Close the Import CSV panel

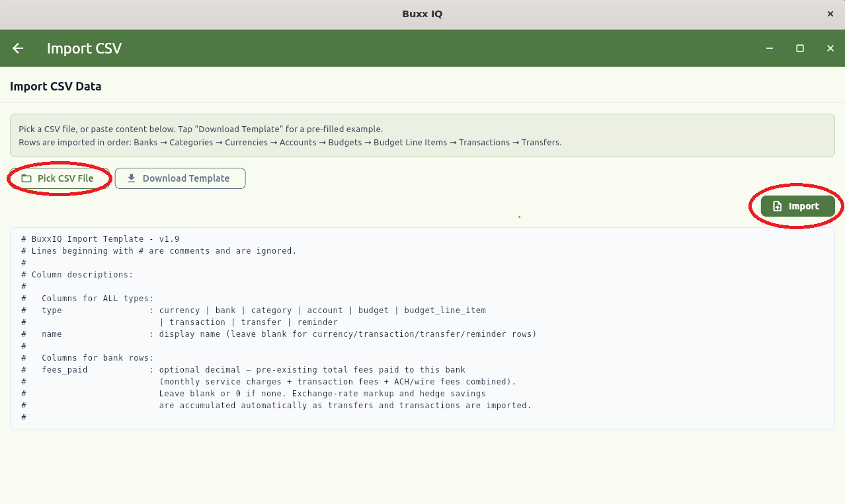click(x=830, y=48)
